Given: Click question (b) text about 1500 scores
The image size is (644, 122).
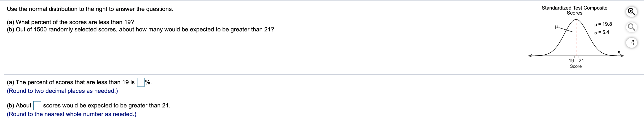Looking at the screenshot, I should (x=140, y=30).
